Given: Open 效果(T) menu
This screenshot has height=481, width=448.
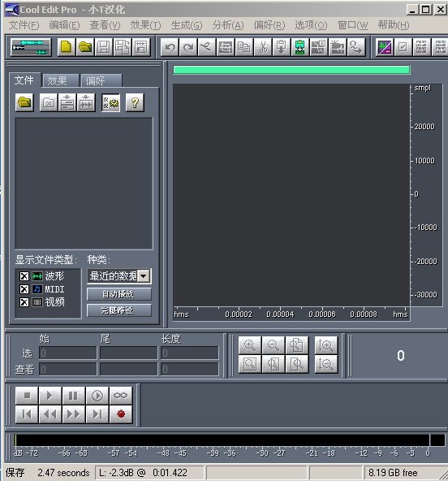Looking at the screenshot, I should (x=145, y=25).
